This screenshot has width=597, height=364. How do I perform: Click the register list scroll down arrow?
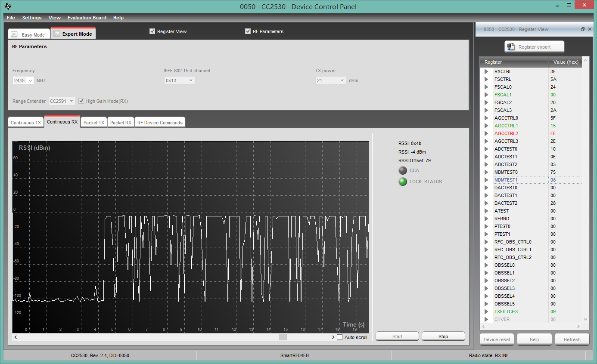pos(585,319)
